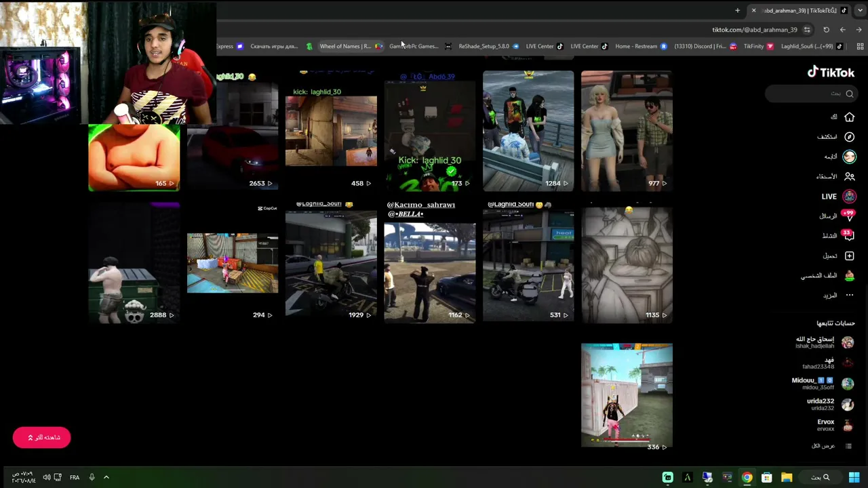Open Kacimo_sahrawi video with 1162 views
The image size is (868, 488).
click(429, 262)
